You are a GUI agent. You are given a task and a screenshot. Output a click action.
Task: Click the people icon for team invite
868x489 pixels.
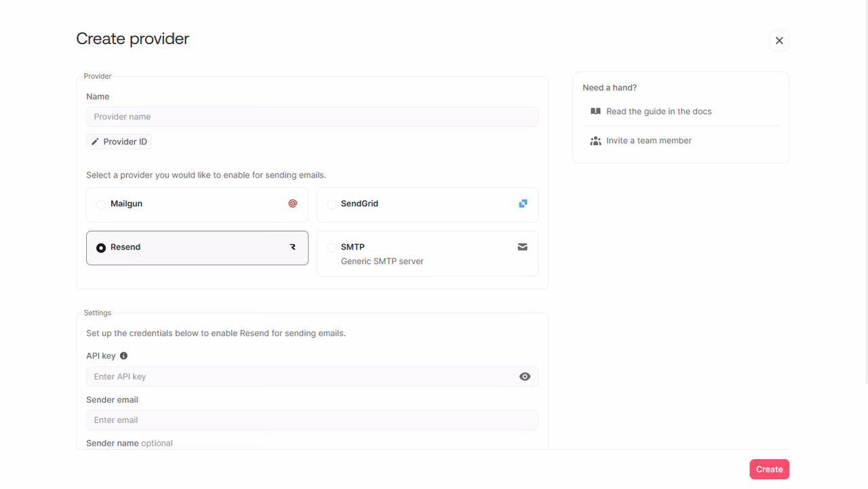coord(595,140)
